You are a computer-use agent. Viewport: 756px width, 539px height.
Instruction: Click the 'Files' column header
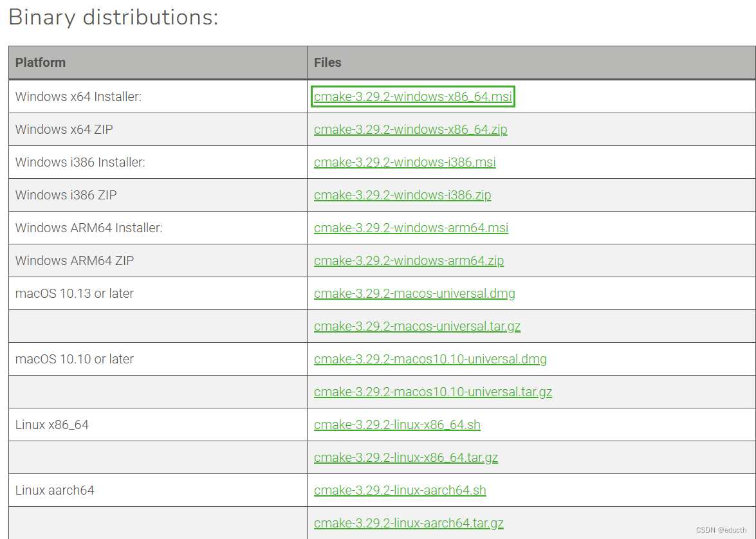click(x=531, y=62)
